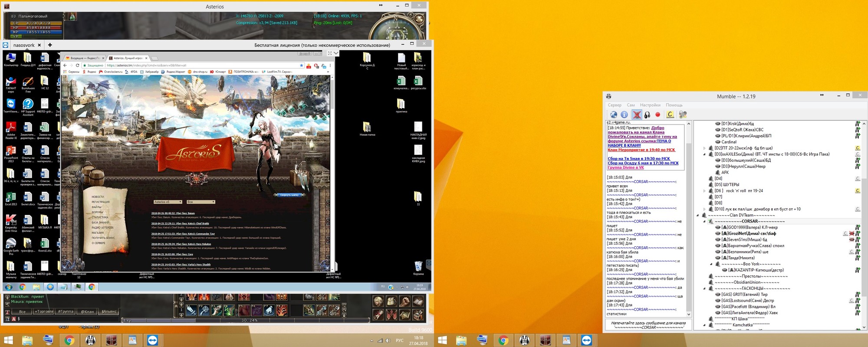
Task: Collapse the CORSAR channel in Mumble tree
Action: [704, 221]
